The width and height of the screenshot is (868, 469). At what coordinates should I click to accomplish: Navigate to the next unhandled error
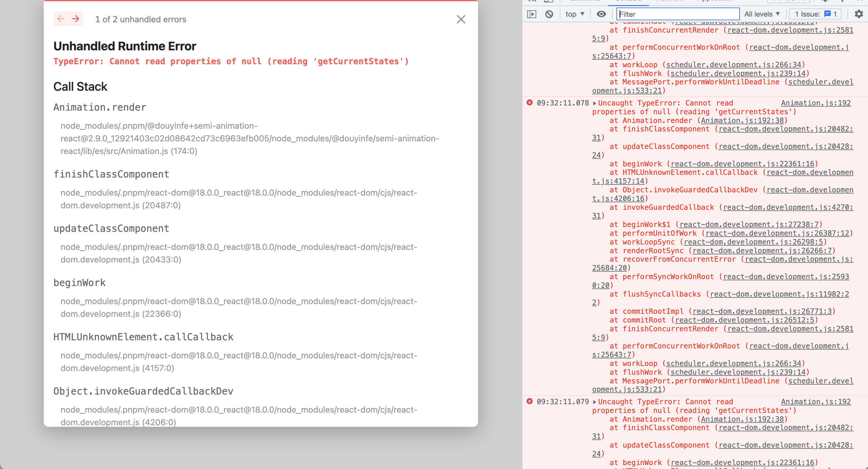[75, 19]
